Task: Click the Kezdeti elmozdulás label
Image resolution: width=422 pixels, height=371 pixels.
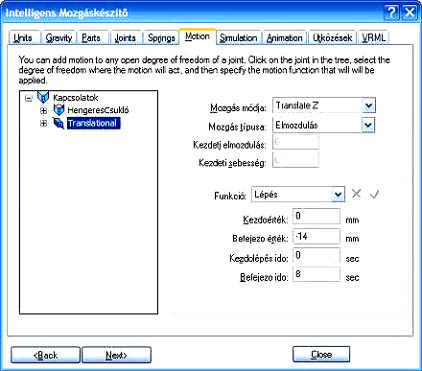Action: click(229, 145)
